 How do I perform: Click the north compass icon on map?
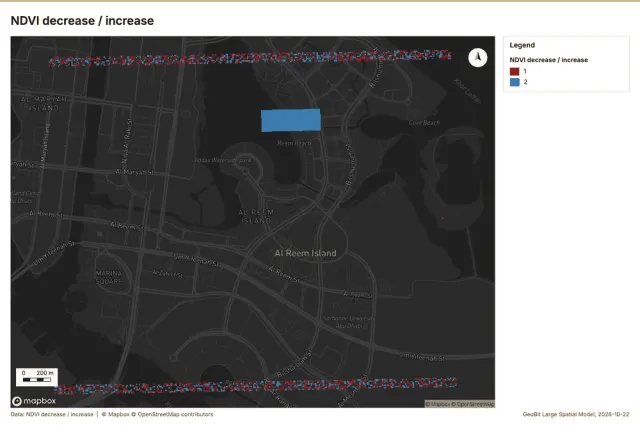click(478, 58)
